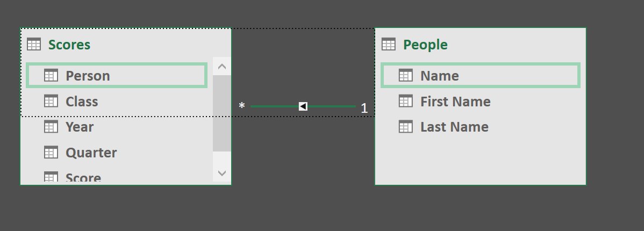644x231 pixels.
Task: Click the column icon beside First Name
Action: 406,102
